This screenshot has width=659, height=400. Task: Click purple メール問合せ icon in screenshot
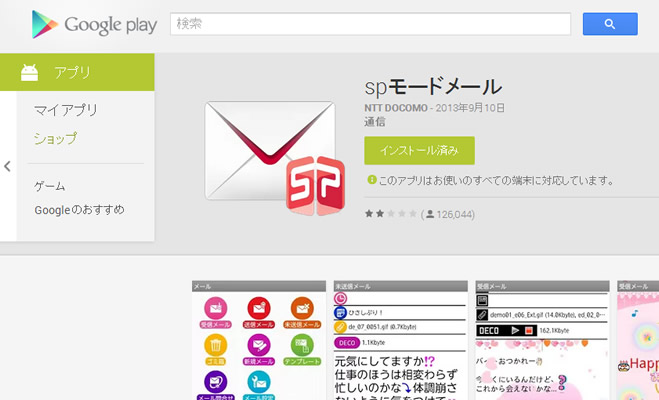click(216, 385)
